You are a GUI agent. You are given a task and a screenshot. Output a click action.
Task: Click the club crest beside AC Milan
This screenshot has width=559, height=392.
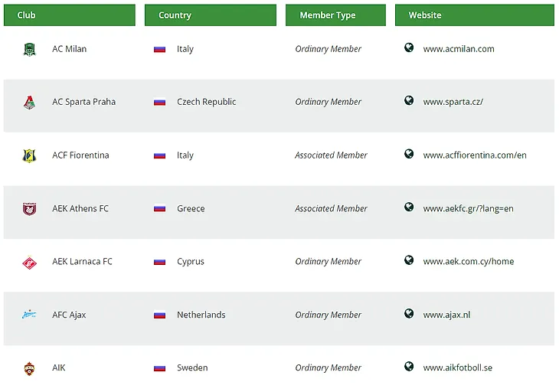30,49
